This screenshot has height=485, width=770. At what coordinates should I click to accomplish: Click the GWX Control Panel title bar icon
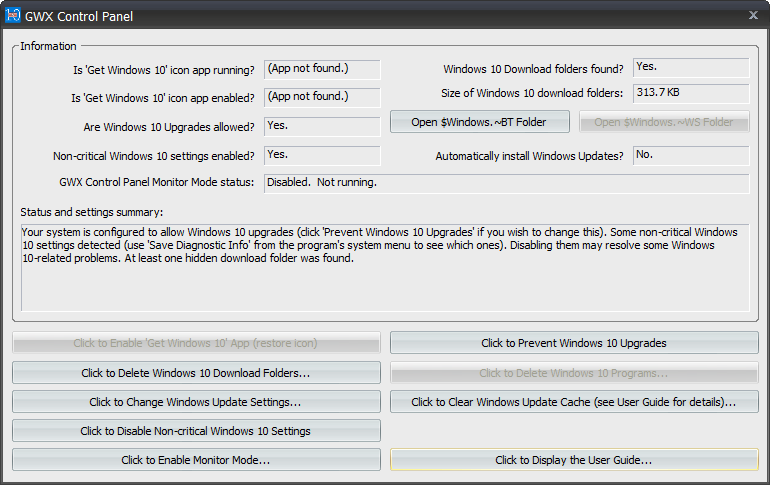(x=14, y=15)
